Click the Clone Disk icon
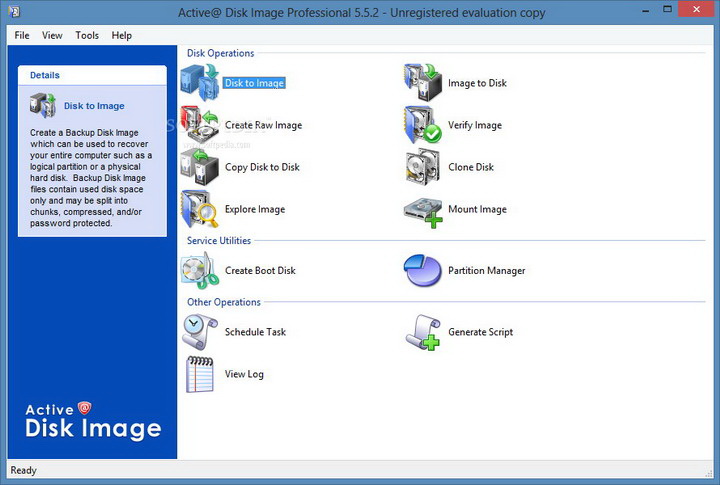The height and width of the screenshot is (485, 720). point(423,167)
